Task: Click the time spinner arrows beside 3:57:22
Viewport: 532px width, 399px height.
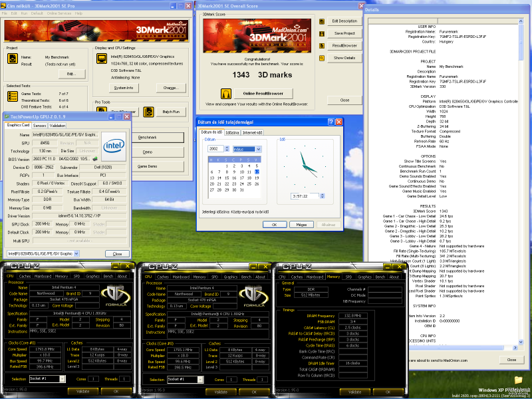Action: 323,196
